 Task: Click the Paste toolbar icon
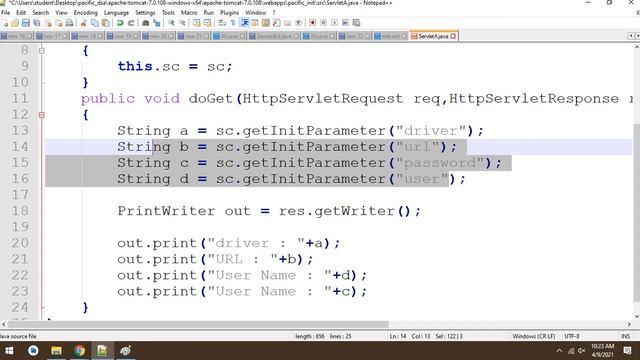pyautogui.click(x=105, y=23)
